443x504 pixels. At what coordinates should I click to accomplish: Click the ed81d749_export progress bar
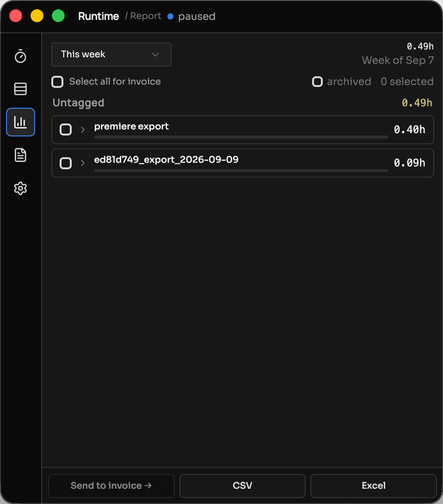tap(241, 171)
